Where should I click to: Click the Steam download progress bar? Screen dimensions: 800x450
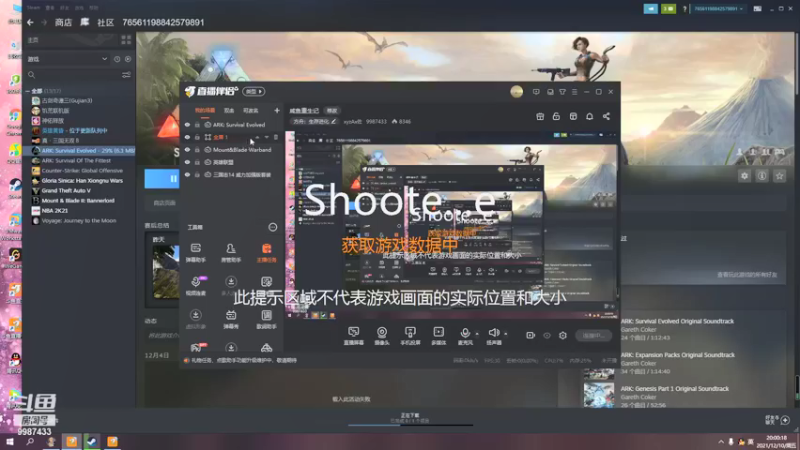tap(410, 424)
